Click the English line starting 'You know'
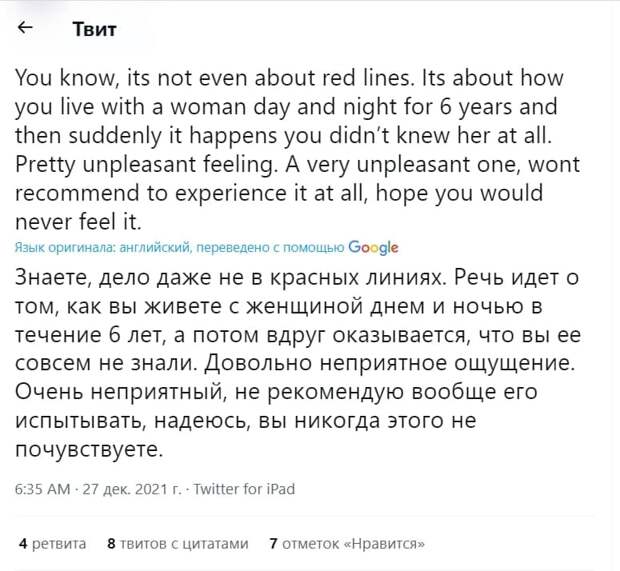The image size is (620, 571). 289,78
